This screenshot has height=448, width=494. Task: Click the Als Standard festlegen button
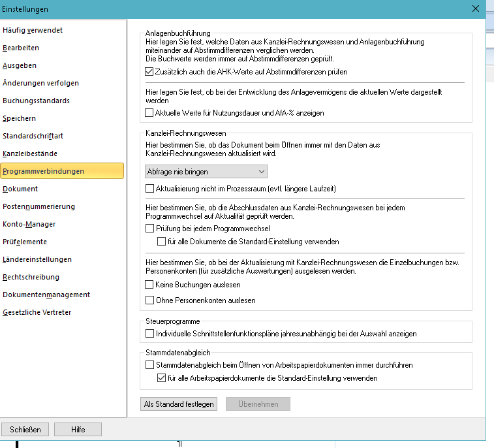click(179, 404)
